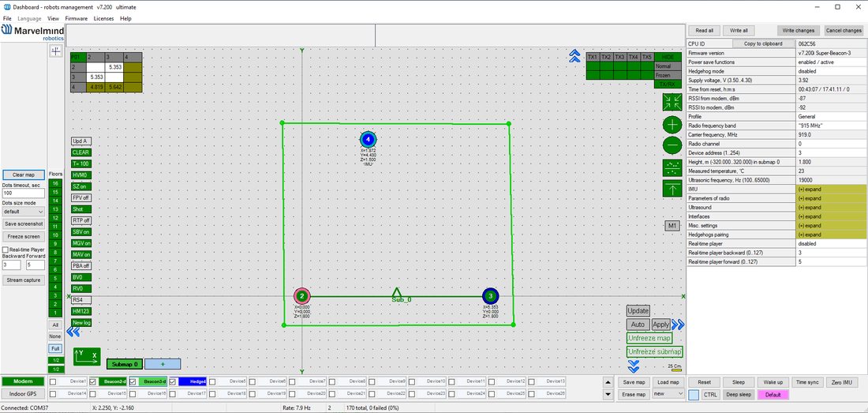Screen dimensions: 868x413
Task: Toggle the Real-time Player checkbox
Action: (x=5, y=250)
